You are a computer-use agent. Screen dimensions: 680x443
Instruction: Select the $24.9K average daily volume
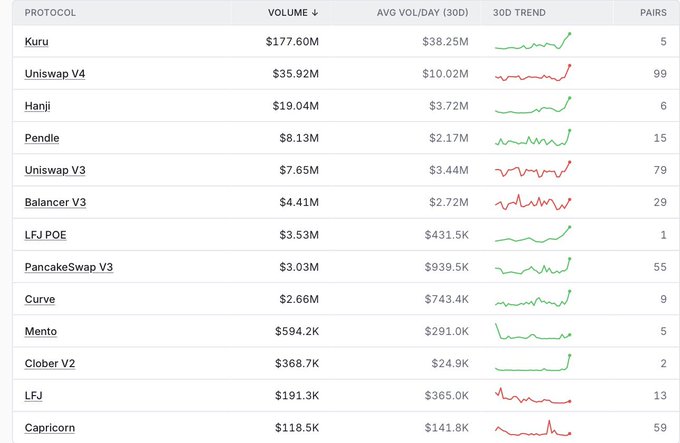(450, 363)
